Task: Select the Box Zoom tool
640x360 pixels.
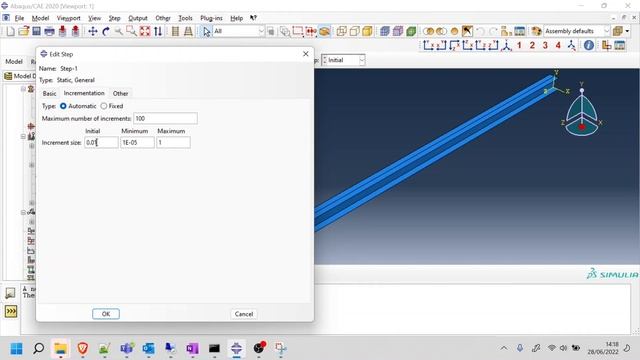Action: pyautogui.click(x=131, y=31)
